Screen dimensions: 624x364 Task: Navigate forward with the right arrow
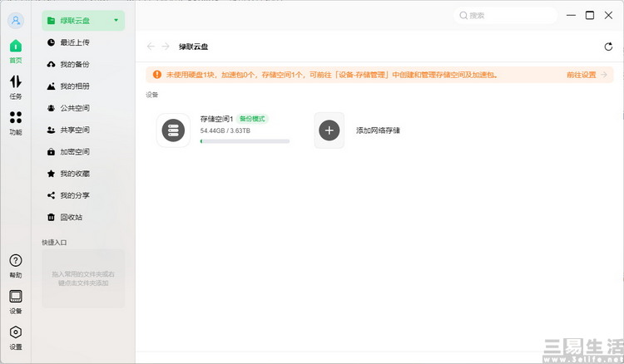166,47
